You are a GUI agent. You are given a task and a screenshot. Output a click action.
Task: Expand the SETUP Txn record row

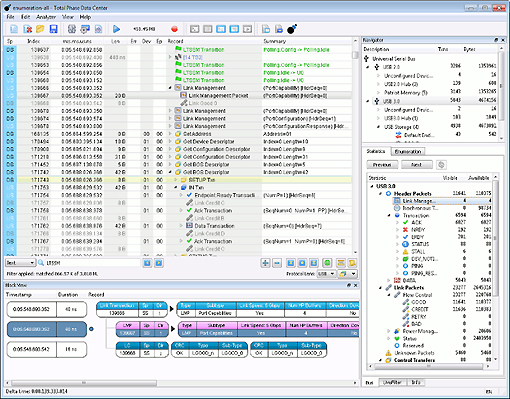(x=176, y=180)
